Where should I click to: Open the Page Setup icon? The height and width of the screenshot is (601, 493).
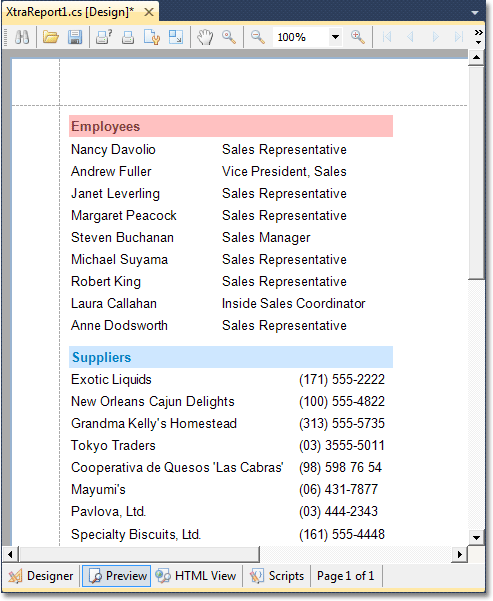click(x=152, y=37)
